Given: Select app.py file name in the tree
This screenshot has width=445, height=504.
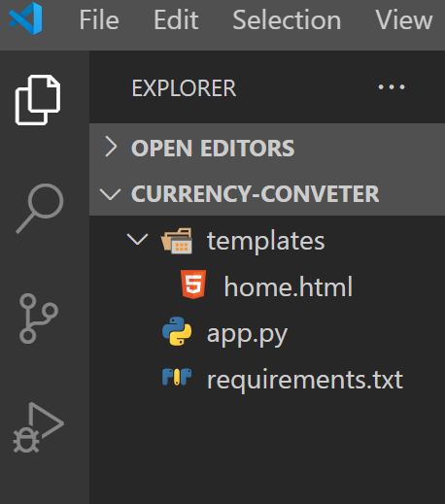Looking at the screenshot, I should pos(247,334).
